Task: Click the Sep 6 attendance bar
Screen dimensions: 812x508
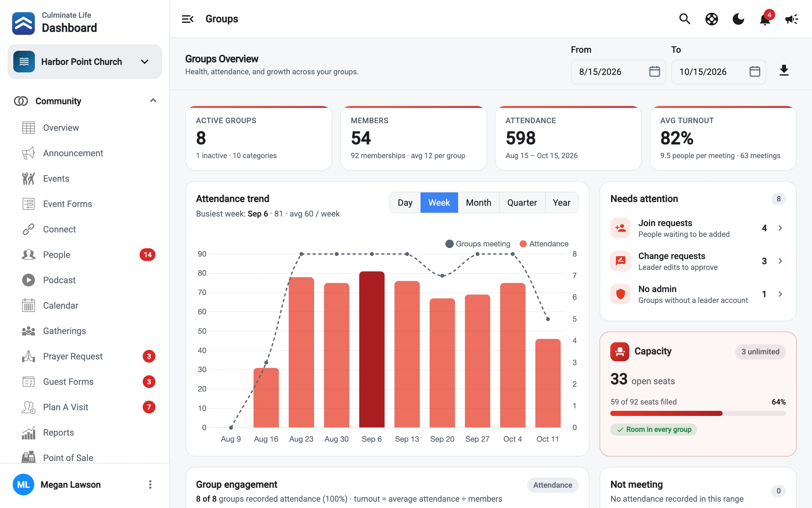Action: pos(371,350)
